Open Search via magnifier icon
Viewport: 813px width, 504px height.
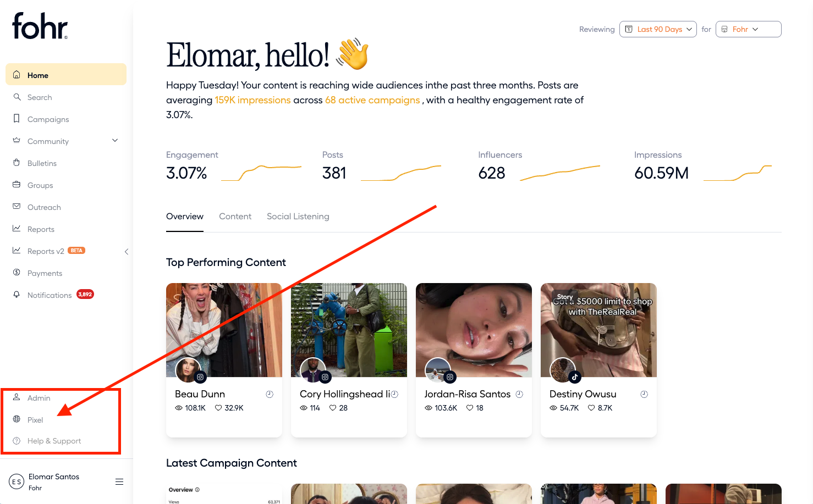coord(17,97)
